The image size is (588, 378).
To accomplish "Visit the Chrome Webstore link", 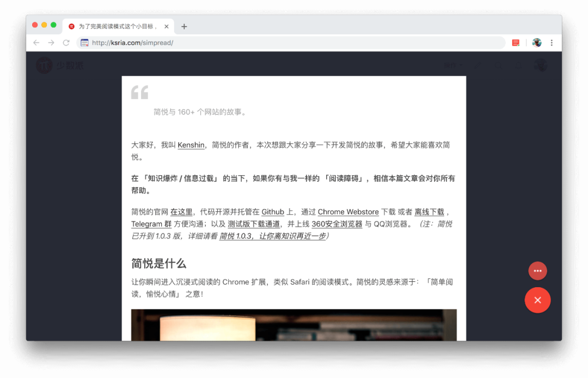I will pos(348,212).
